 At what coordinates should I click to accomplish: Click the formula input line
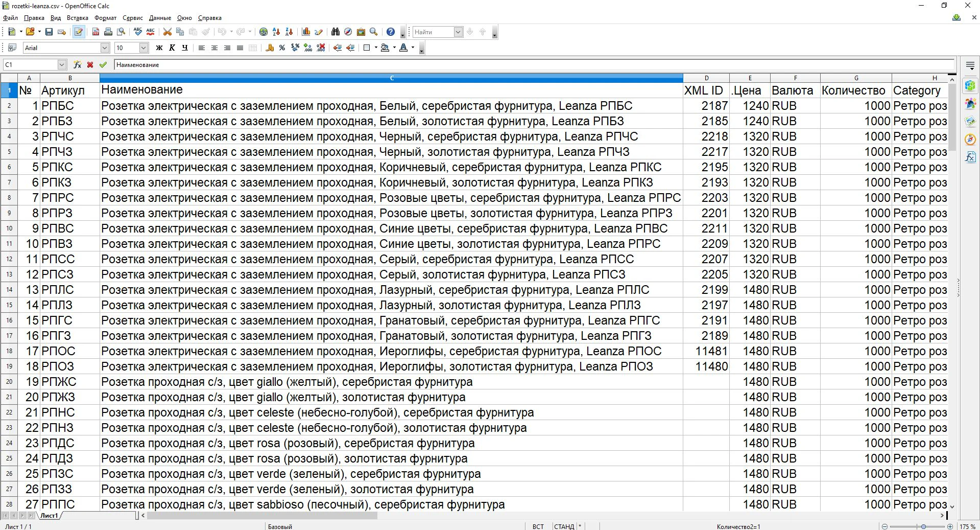tap(534, 64)
